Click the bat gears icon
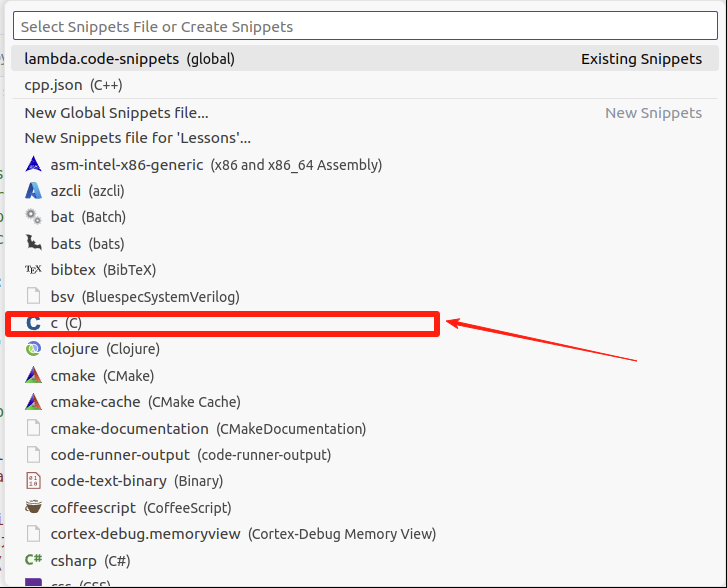Viewport: 727px width, 588px height. tap(33, 217)
